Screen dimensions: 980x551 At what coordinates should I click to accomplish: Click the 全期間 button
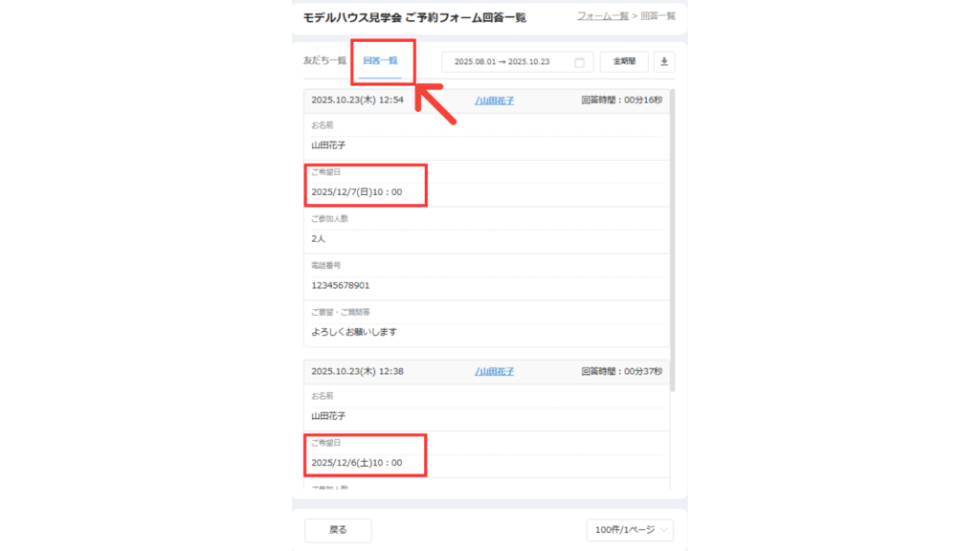(624, 62)
